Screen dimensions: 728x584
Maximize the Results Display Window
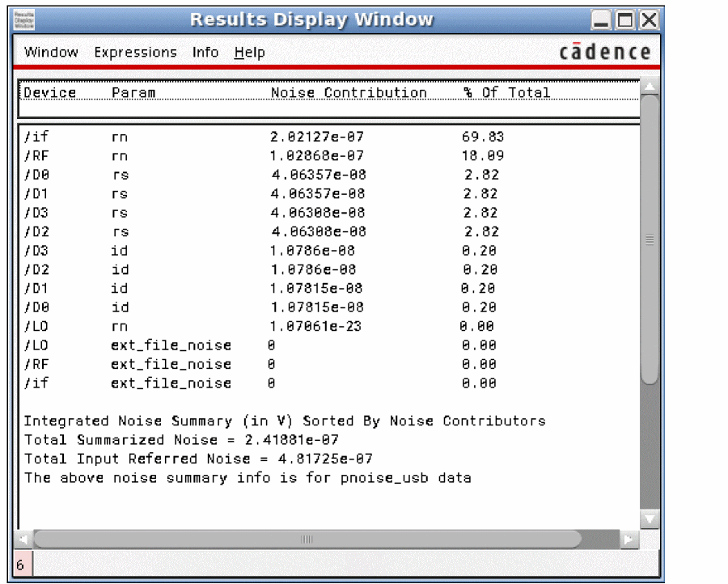(x=626, y=20)
